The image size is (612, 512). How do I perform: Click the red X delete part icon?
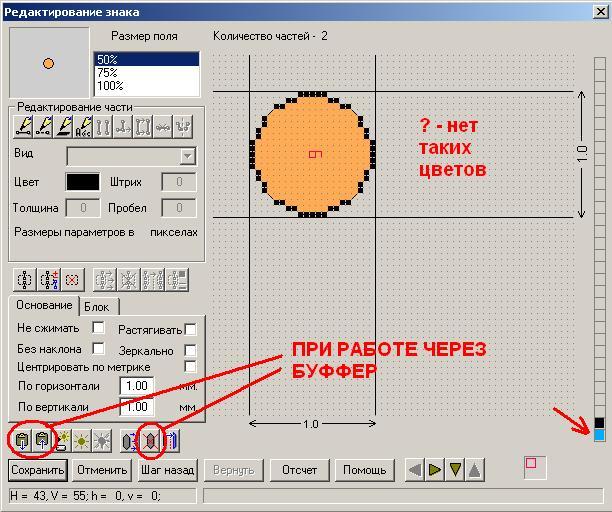coord(72,279)
